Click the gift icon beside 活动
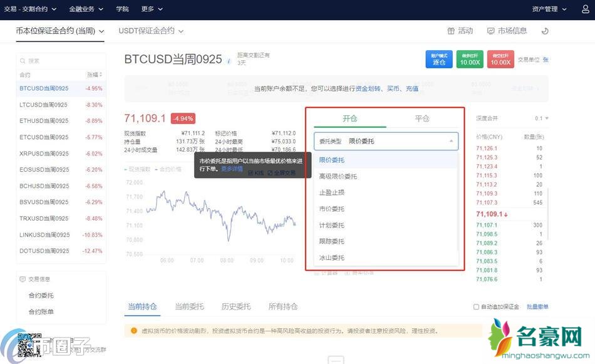The image size is (595, 364). pos(451,31)
